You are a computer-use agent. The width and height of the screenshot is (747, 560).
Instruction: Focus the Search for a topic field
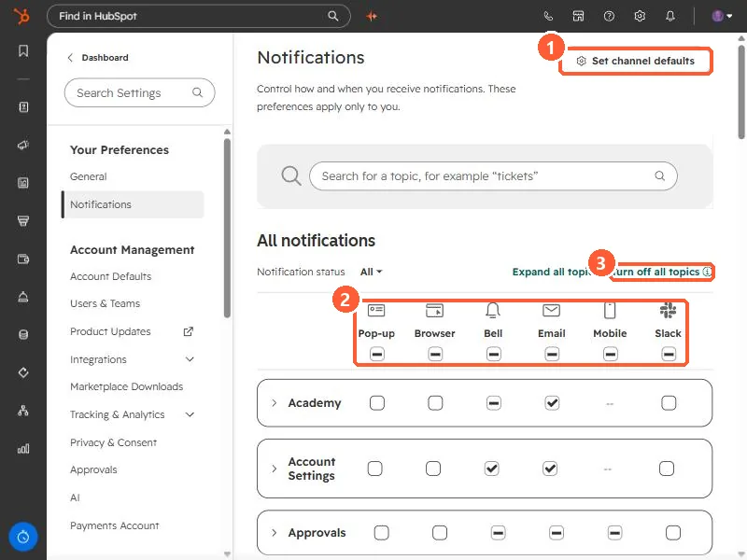click(x=493, y=176)
